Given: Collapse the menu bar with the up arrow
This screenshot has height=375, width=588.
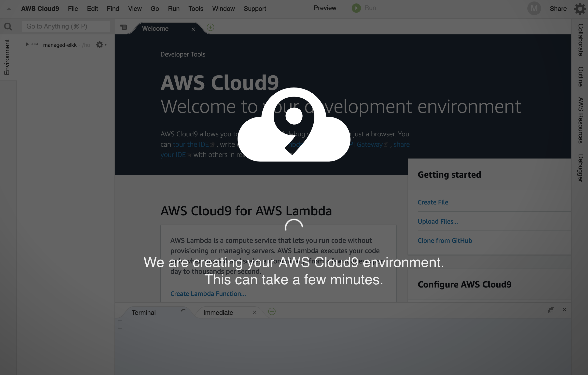Looking at the screenshot, I should click(9, 9).
